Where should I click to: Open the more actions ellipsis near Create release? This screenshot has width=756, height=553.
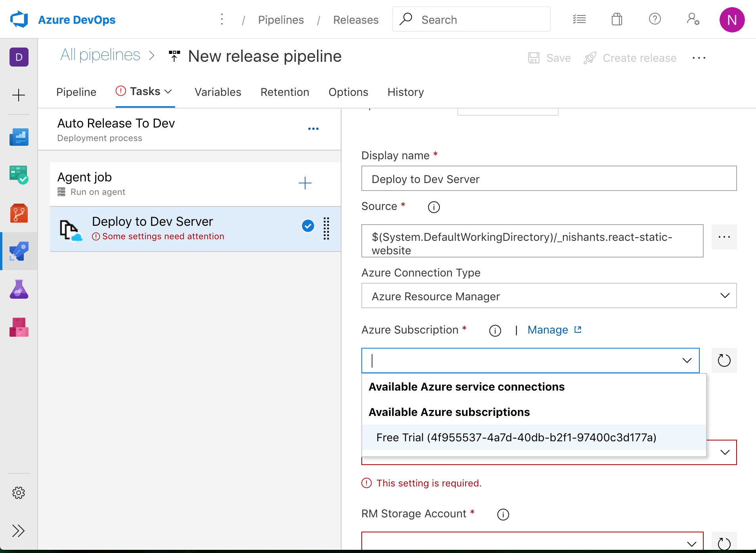tap(699, 58)
